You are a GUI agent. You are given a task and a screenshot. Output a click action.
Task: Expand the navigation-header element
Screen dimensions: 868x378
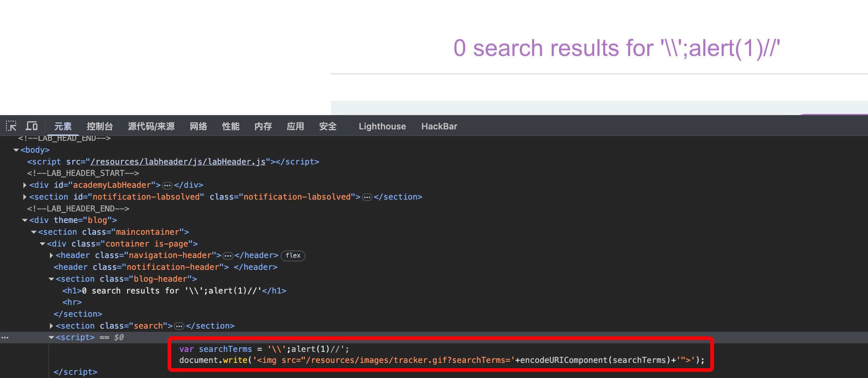coord(51,256)
